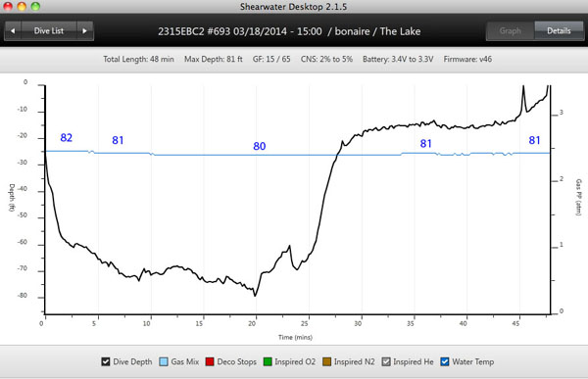588x379 pixels.
Task: Toggle the Dive Depth checkbox
Action: click(106, 361)
